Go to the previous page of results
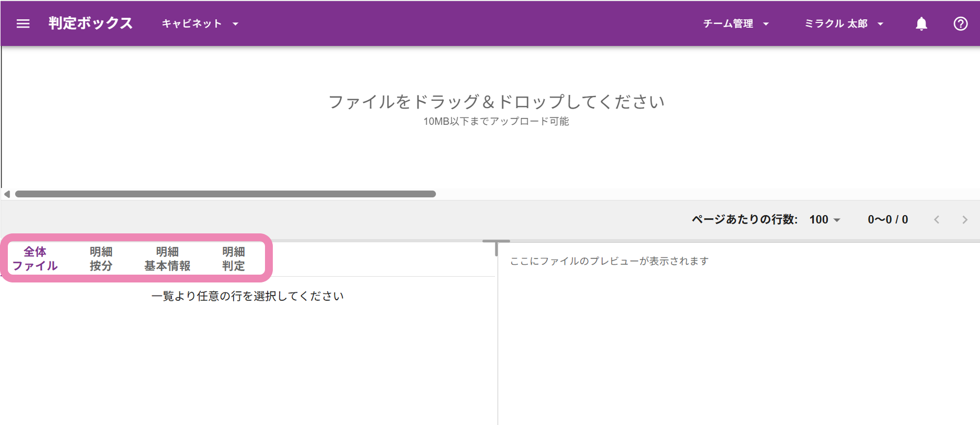The image size is (980, 425). click(x=937, y=220)
